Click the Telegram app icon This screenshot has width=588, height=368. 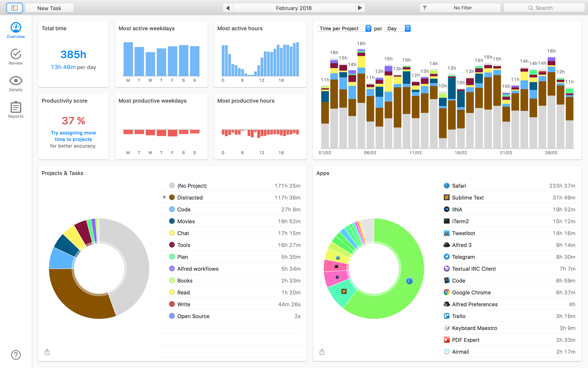[x=447, y=257]
